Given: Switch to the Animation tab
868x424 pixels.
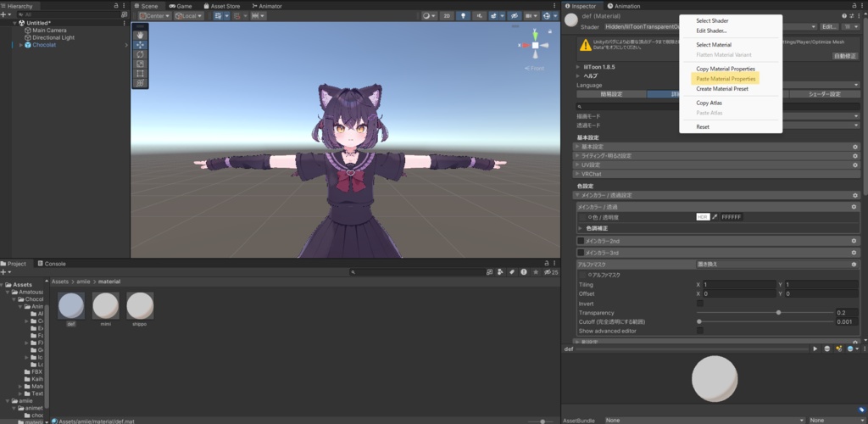Looking at the screenshot, I should (623, 6).
